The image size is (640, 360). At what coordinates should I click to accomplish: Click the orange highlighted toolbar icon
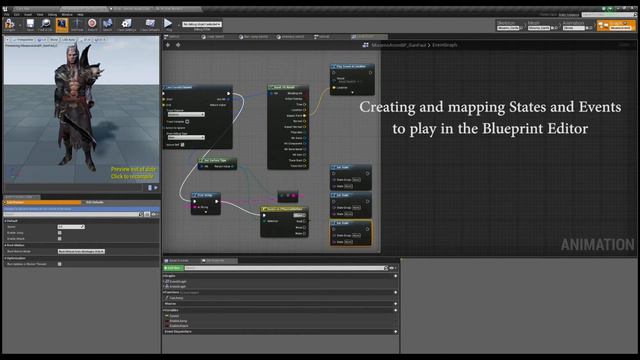click(62, 24)
